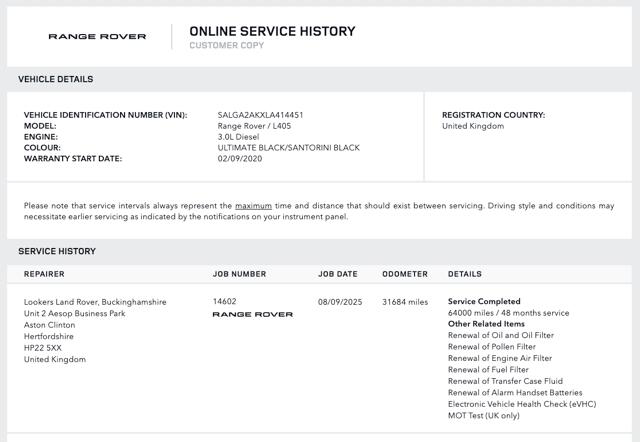
Task: Select the United Kingdom registration country value
Action: tap(473, 126)
